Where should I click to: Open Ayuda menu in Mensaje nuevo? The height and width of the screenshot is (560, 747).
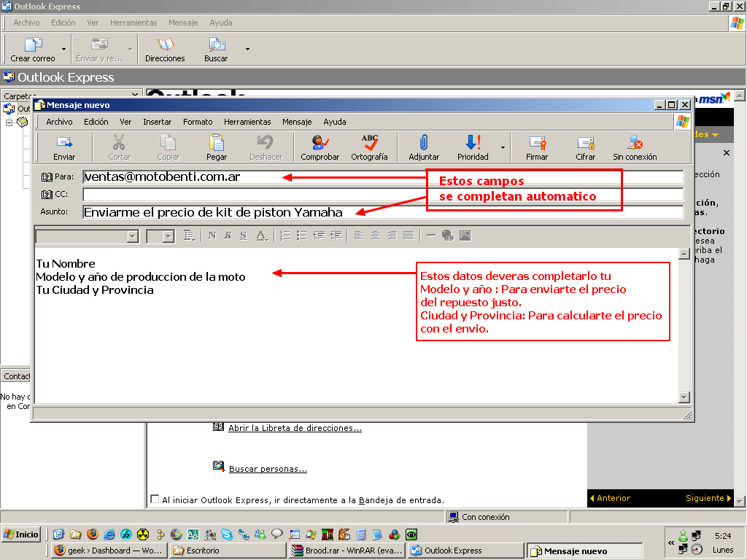click(334, 122)
